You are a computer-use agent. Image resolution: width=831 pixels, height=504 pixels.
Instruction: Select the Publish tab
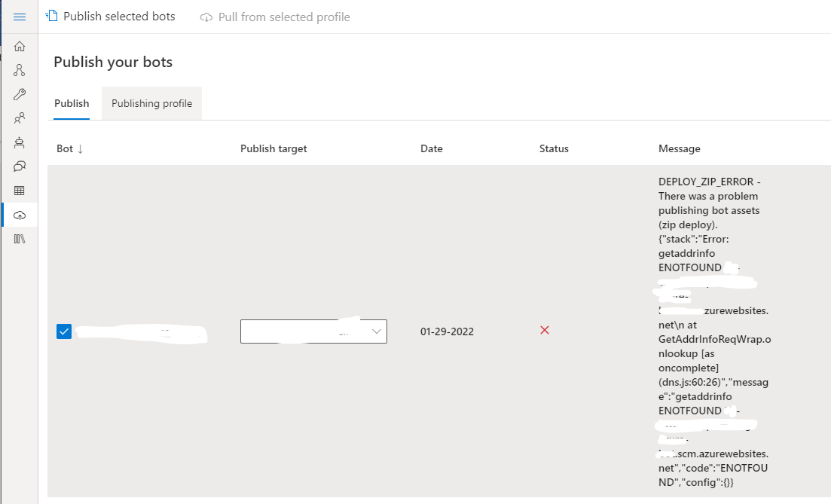point(71,103)
